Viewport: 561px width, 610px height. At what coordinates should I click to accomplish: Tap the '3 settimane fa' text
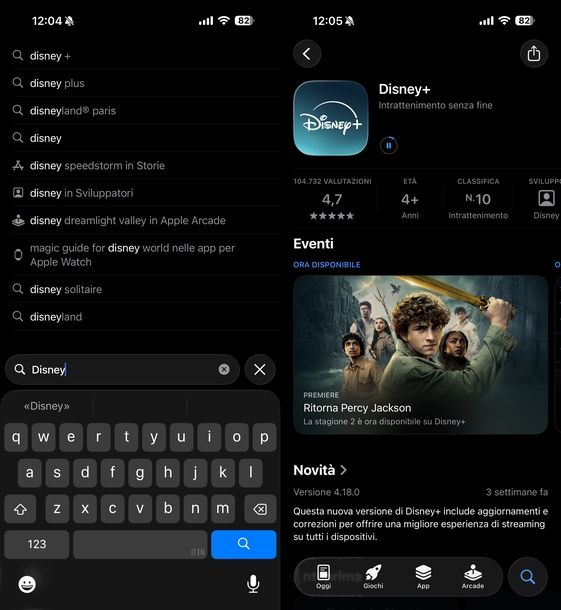517,492
